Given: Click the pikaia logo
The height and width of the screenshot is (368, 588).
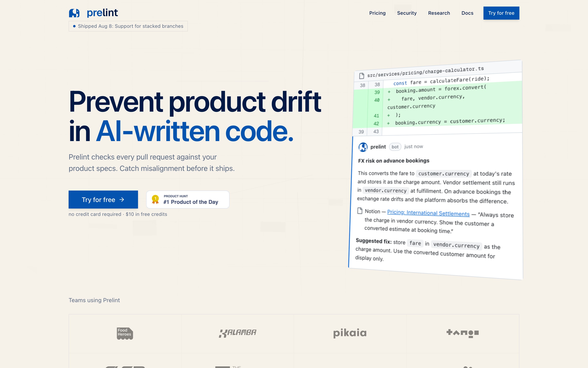Looking at the screenshot, I should [350, 333].
